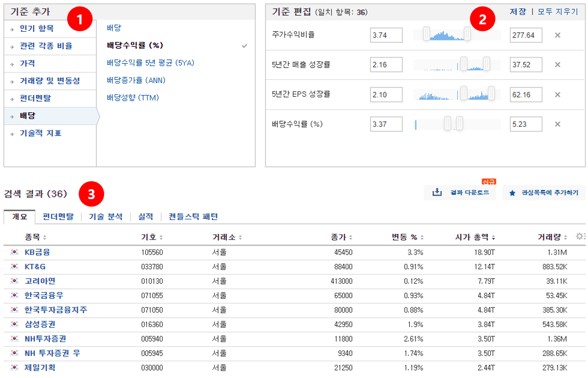Open the 한국금융우 stock link
Screen dimensions: 588x378
click(x=43, y=295)
